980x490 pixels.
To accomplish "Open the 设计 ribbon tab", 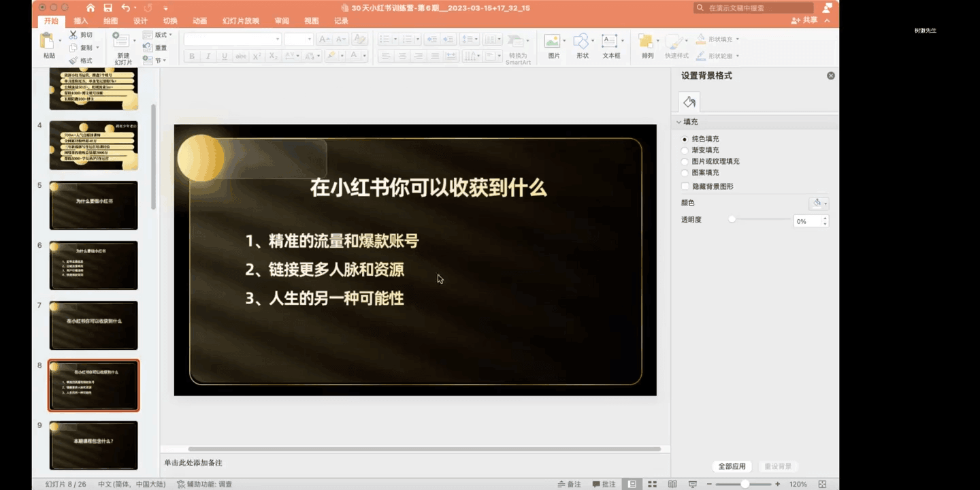I will (x=140, y=20).
